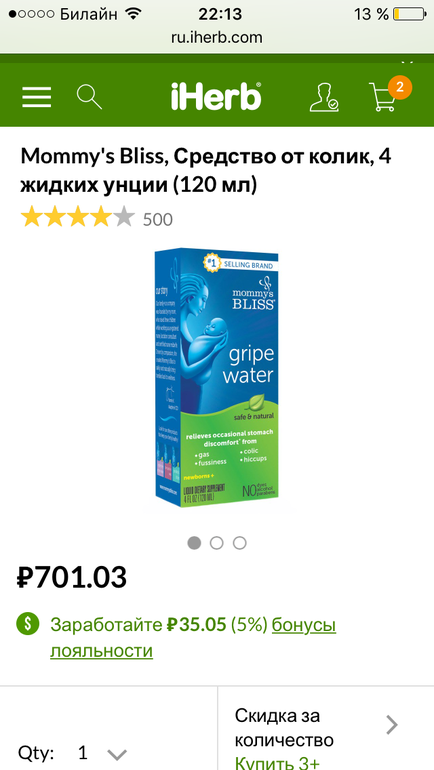Tap the product title text
The image size is (434, 770).
point(206,170)
